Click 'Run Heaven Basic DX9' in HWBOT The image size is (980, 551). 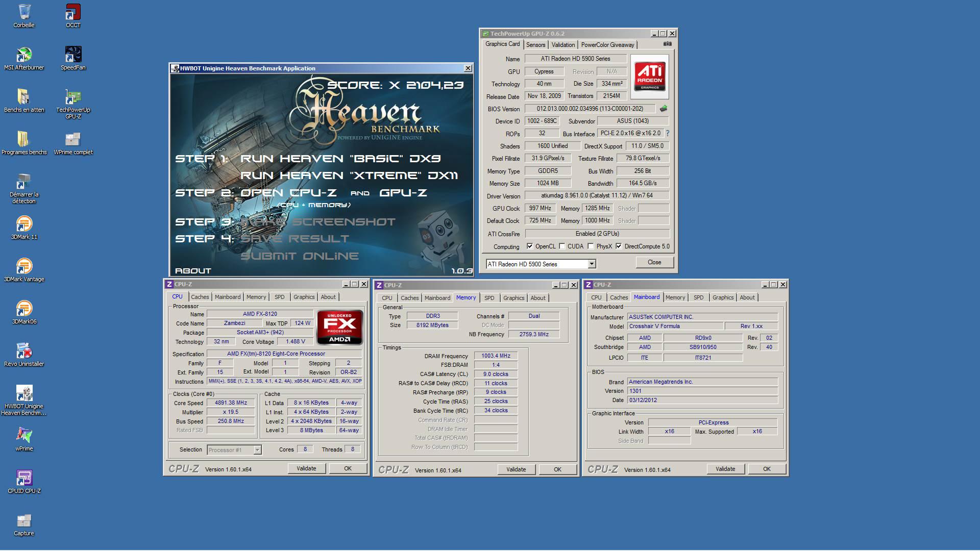[340, 159]
